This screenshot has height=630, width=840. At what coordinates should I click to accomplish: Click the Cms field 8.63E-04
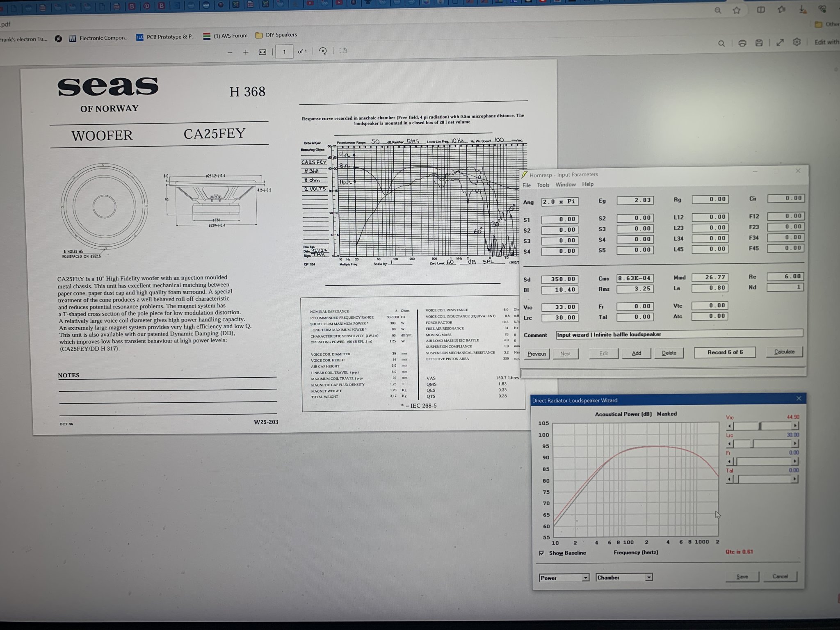coord(635,278)
